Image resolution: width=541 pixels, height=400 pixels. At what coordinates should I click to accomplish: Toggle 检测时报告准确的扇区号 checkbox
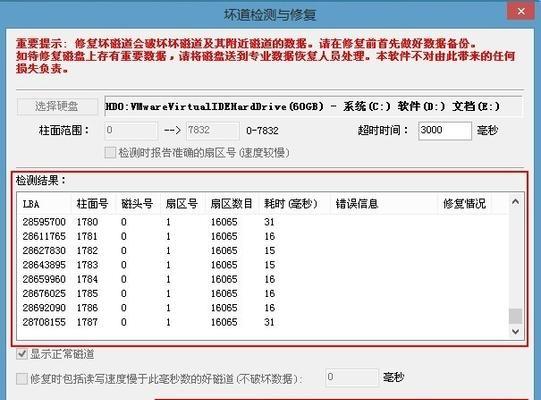pyautogui.click(x=110, y=153)
